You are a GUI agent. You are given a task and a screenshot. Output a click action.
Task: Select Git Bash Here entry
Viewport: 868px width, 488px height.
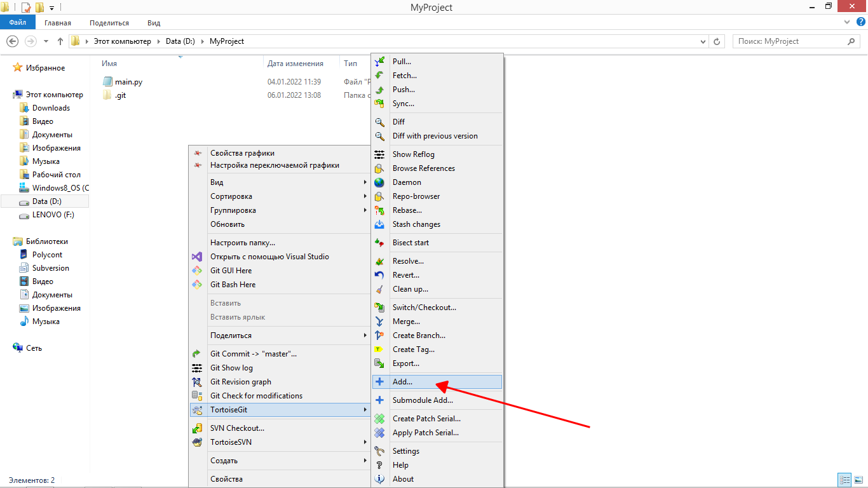pyautogui.click(x=280, y=285)
